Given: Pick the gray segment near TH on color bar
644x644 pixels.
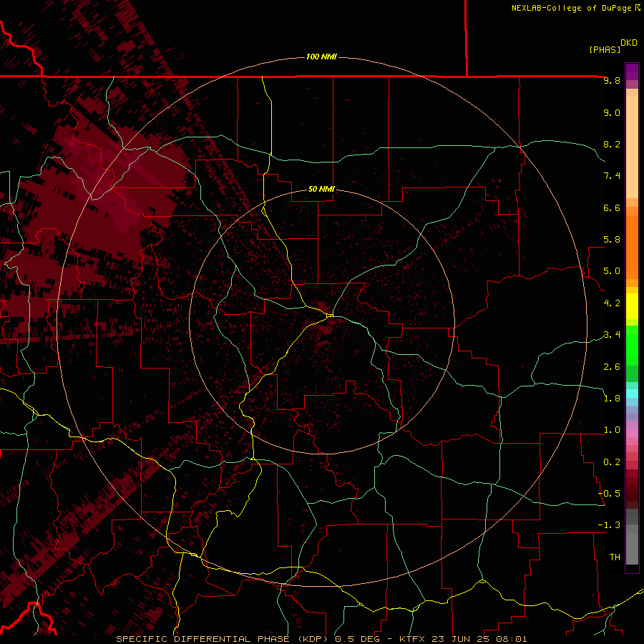Looking at the screenshot, I should click(x=632, y=548).
